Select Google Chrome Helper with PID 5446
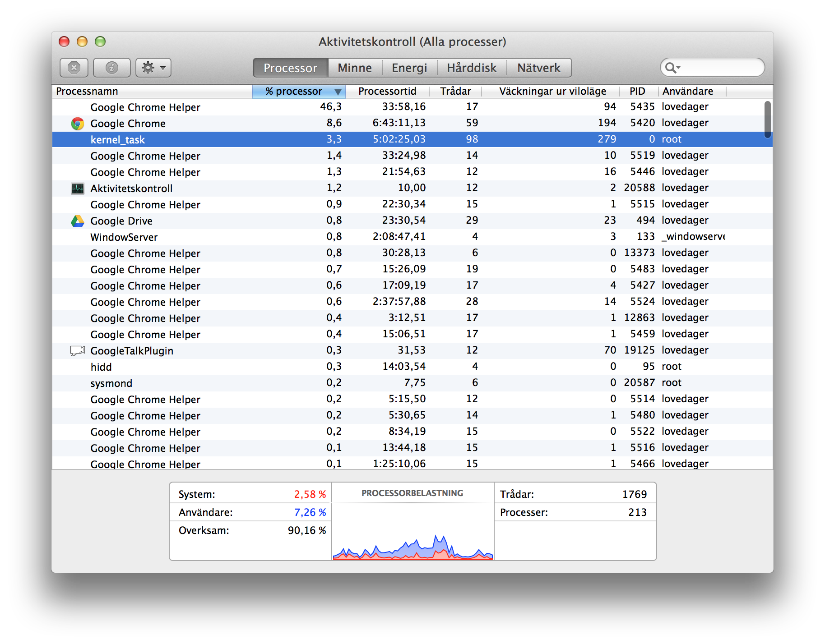This screenshot has height=644, width=825. 412,172
